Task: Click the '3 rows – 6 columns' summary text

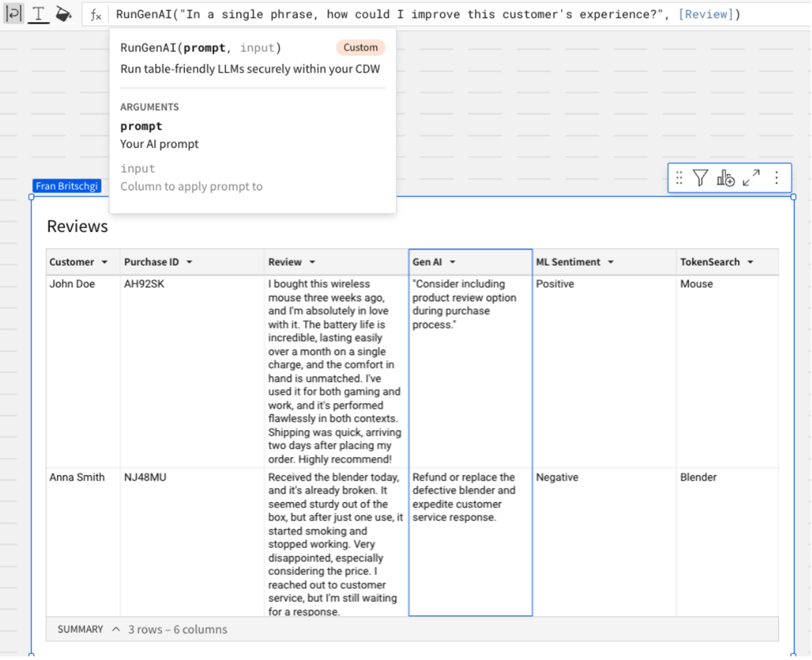Action: pyautogui.click(x=178, y=629)
